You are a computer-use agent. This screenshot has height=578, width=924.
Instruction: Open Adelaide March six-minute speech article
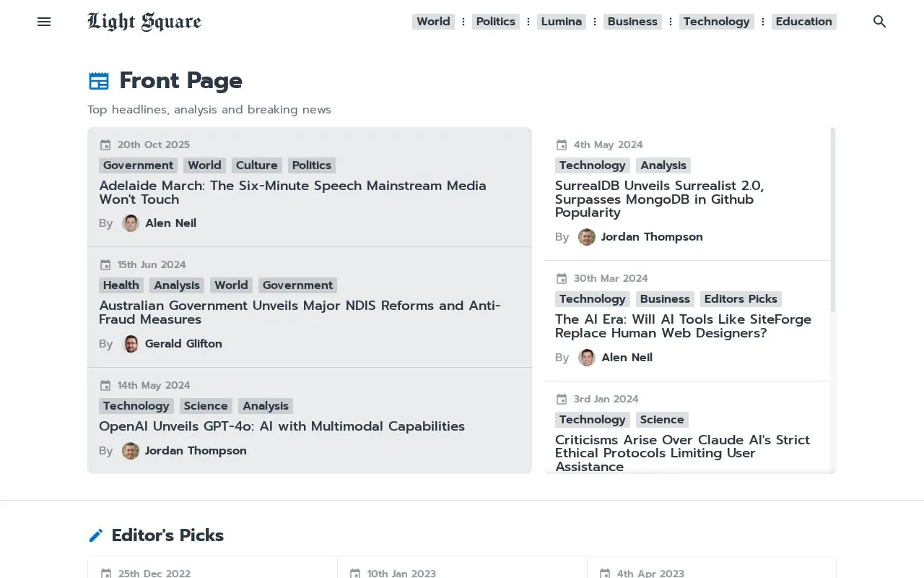292,192
